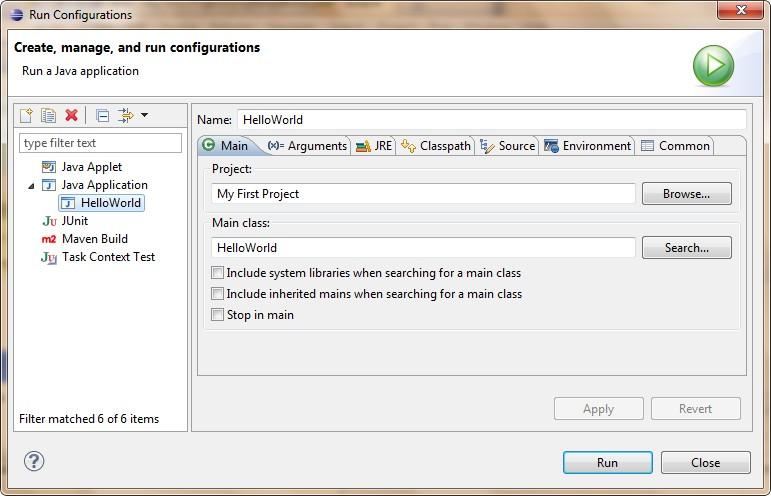The image size is (771, 496).
Task: Open the Common tab
Action: 675,146
